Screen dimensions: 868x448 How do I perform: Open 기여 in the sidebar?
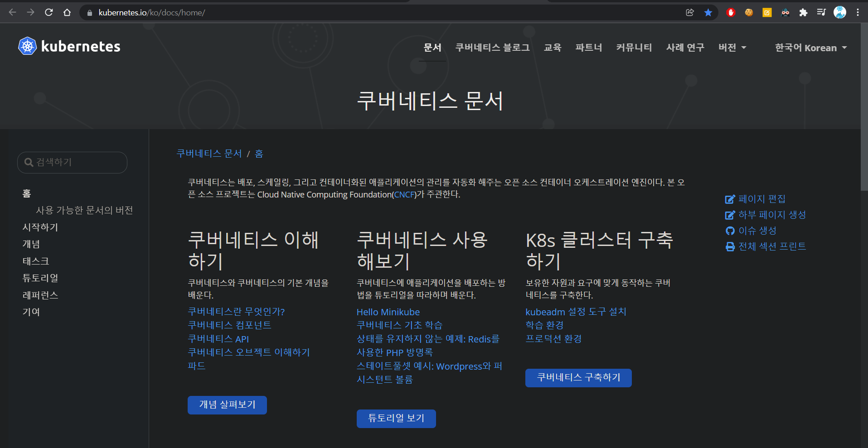(31, 312)
